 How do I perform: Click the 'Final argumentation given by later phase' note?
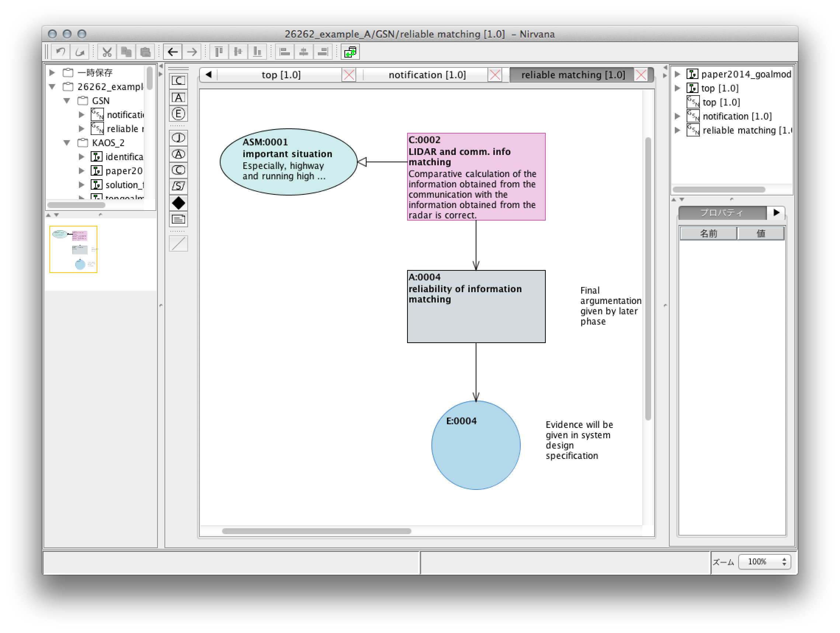610,306
